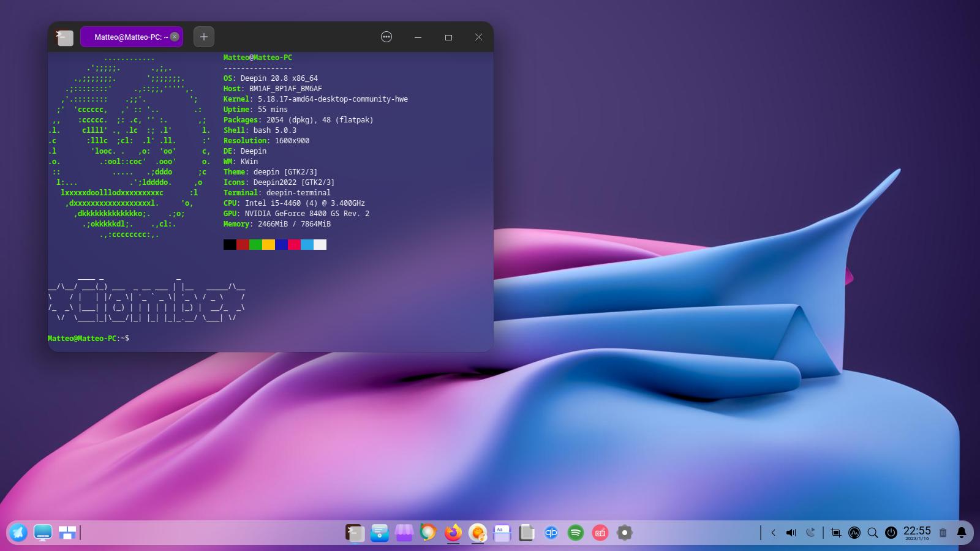The width and height of the screenshot is (980, 551).
Task: Open Firefox from the dock
Action: (453, 533)
